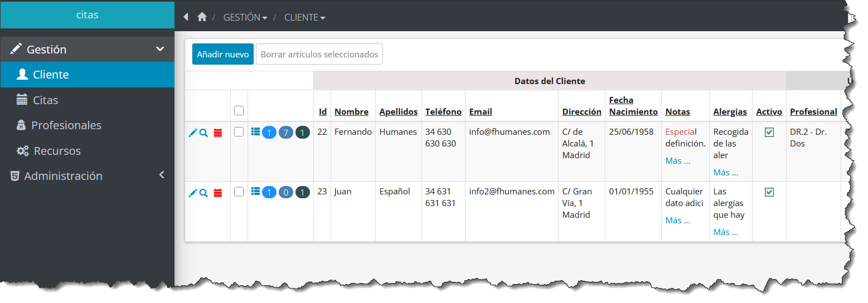Open Citas in the sidebar

click(x=45, y=100)
